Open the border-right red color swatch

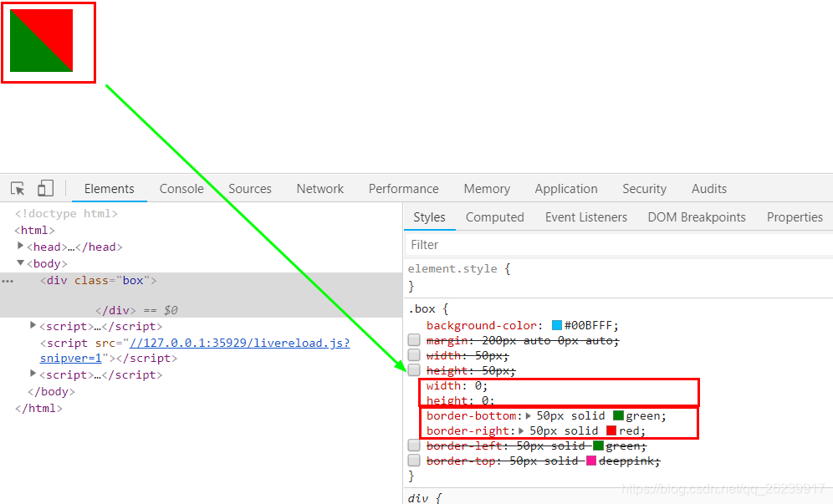point(611,430)
